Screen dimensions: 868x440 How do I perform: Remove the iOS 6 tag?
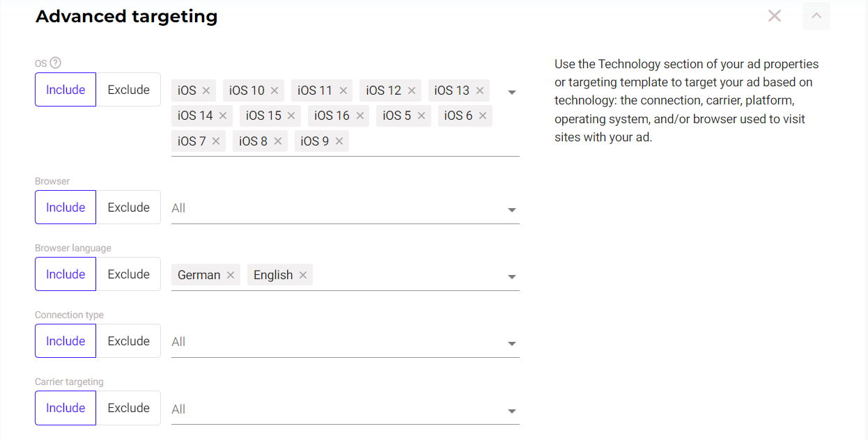tap(483, 116)
